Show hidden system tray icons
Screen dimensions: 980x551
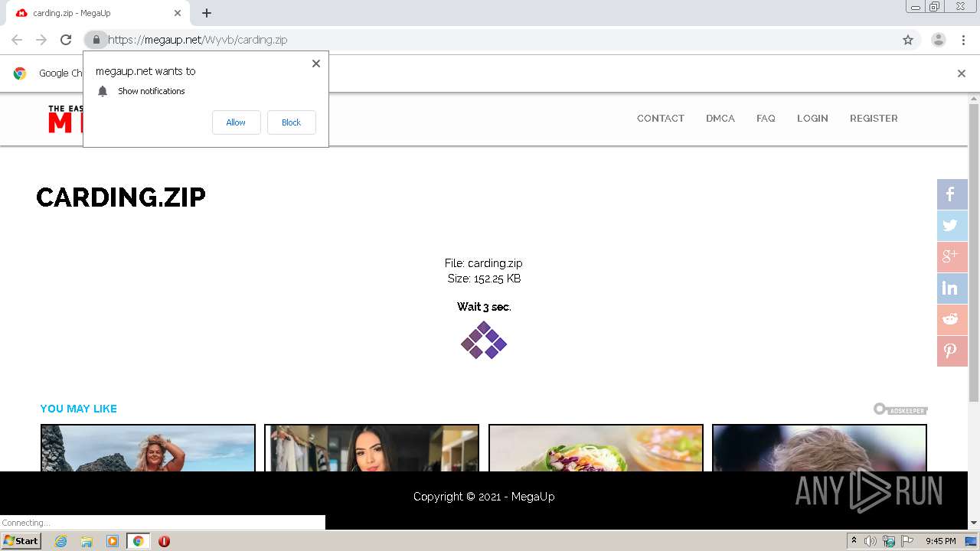(x=854, y=541)
